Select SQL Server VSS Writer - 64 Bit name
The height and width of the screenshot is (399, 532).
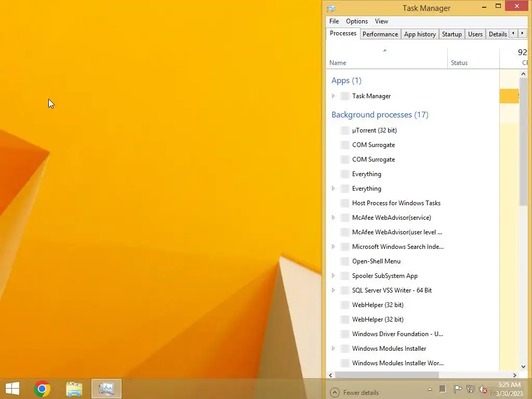[x=392, y=290]
